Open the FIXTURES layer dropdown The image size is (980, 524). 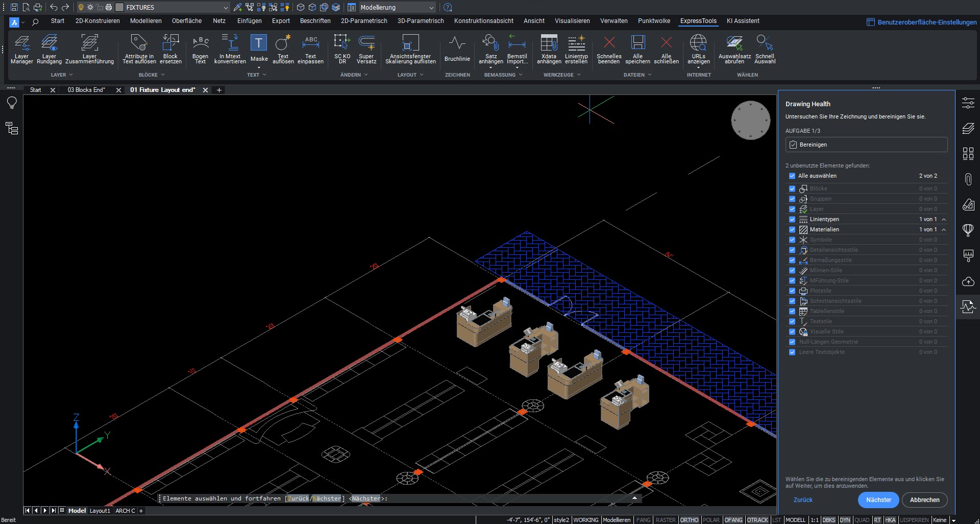[225, 8]
